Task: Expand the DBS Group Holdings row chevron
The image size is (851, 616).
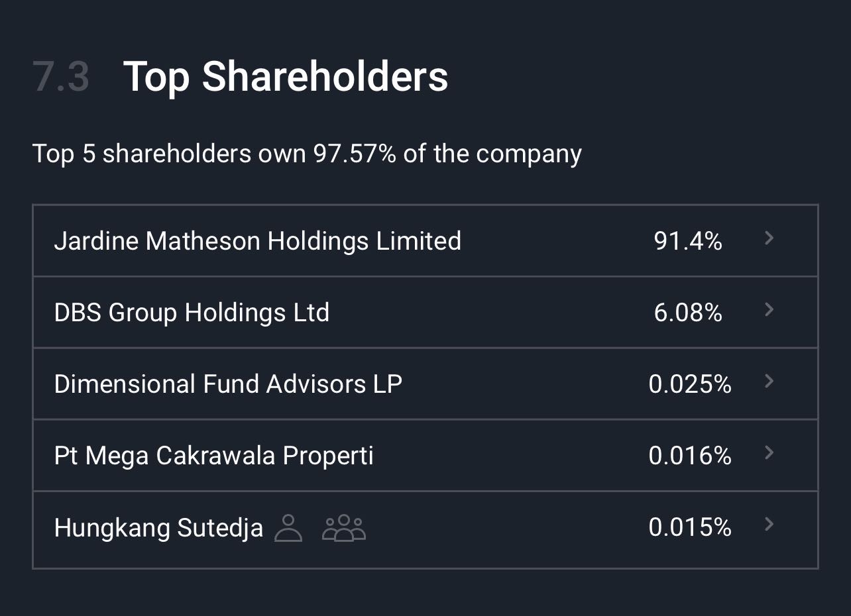Action: click(769, 310)
